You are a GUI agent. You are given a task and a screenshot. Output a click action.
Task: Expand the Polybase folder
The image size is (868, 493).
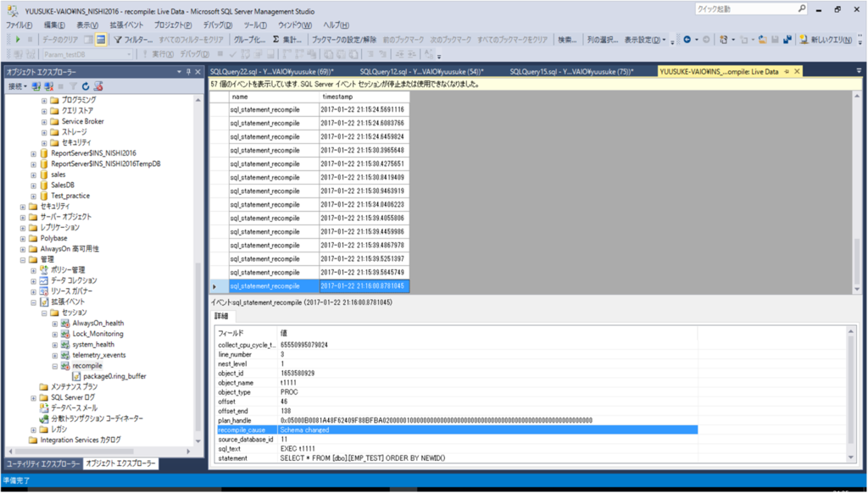coord(23,239)
